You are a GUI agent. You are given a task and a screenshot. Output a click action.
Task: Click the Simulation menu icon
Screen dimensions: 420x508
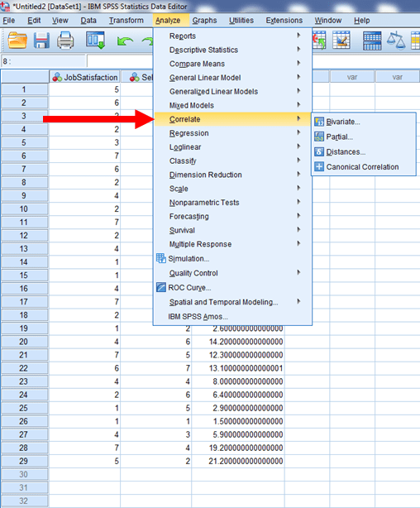pos(161,258)
